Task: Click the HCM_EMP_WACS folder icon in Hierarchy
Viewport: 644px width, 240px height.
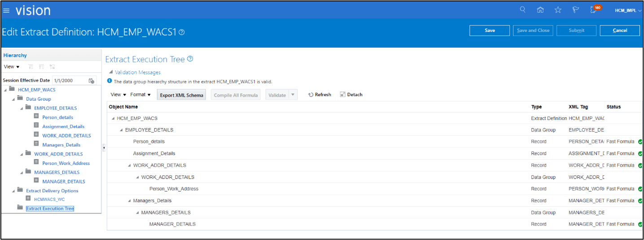Action: (x=12, y=89)
